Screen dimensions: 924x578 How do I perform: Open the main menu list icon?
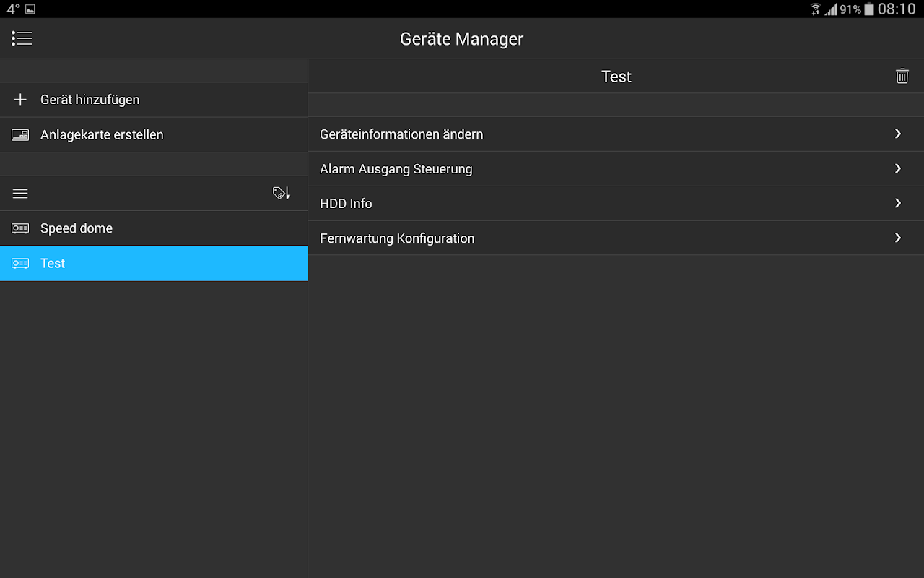click(22, 38)
